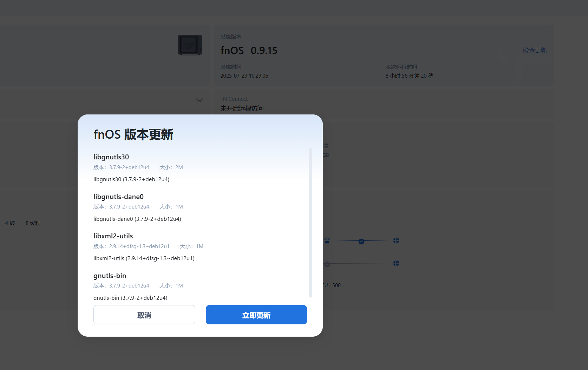
Task: Click the eye-closed visibility icon
Action: tap(200, 100)
